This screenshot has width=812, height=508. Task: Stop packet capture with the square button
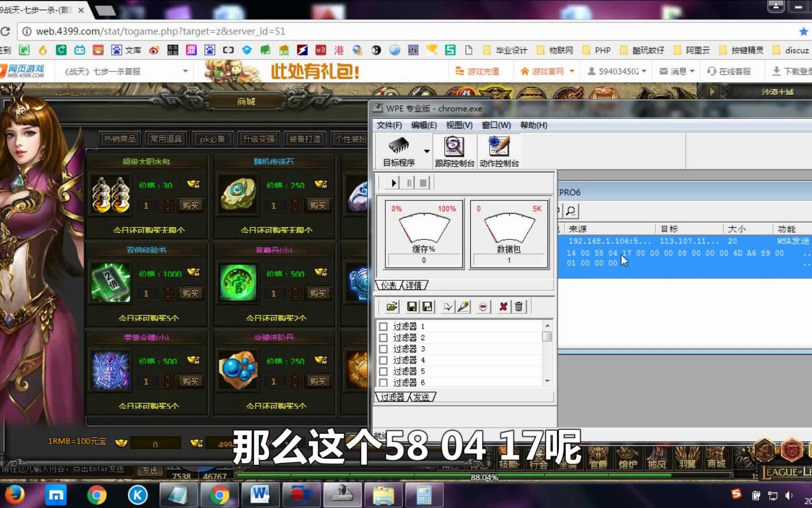(x=423, y=183)
